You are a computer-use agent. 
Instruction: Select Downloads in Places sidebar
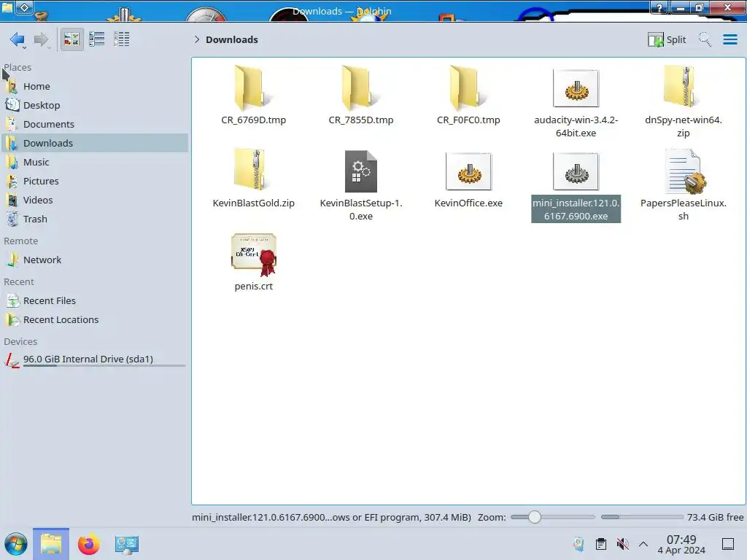pyautogui.click(x=95, y=144)
